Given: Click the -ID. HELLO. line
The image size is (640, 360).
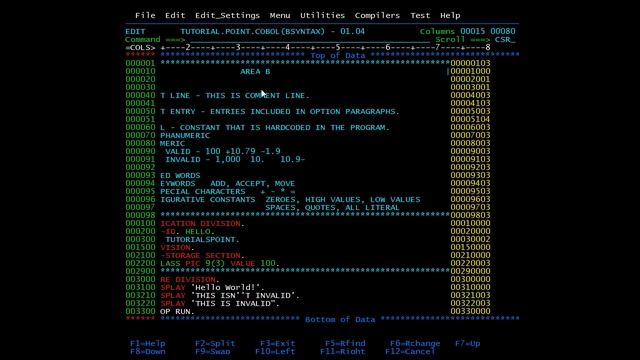Looking at the screenshot, I should 187,231.
